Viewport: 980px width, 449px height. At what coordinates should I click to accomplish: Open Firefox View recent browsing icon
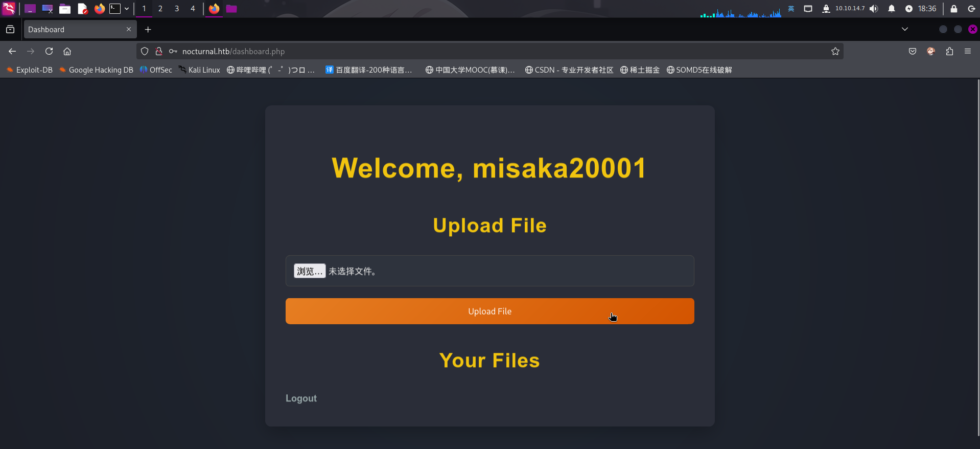[x=10, y=30]
